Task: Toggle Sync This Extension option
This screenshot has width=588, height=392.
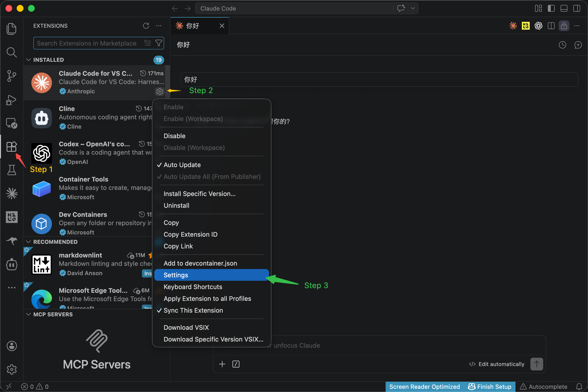Action: point(211,310)
